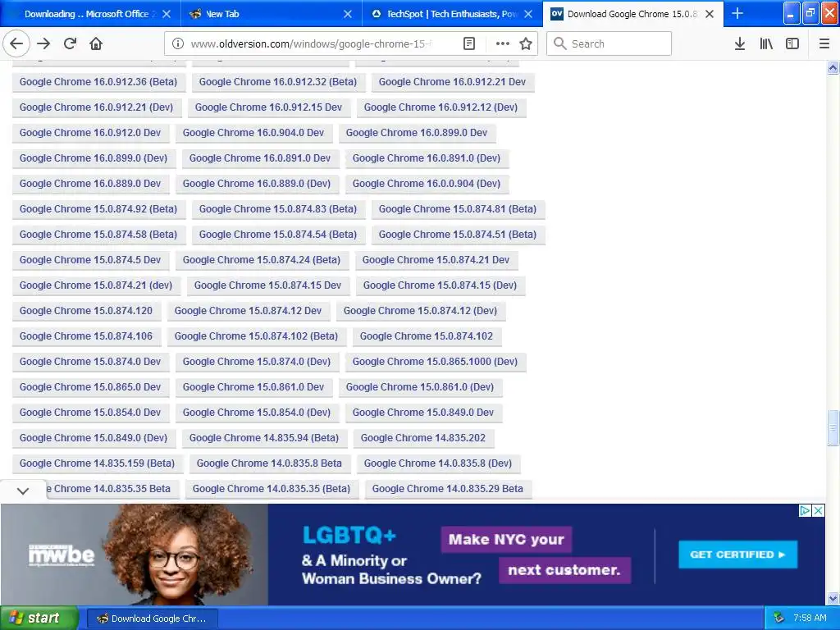Open Google Chrome 15.0.861.0 Dev link
Image resolution: width=840 pixels, height=630 pixels.
[x=253, y=387]
